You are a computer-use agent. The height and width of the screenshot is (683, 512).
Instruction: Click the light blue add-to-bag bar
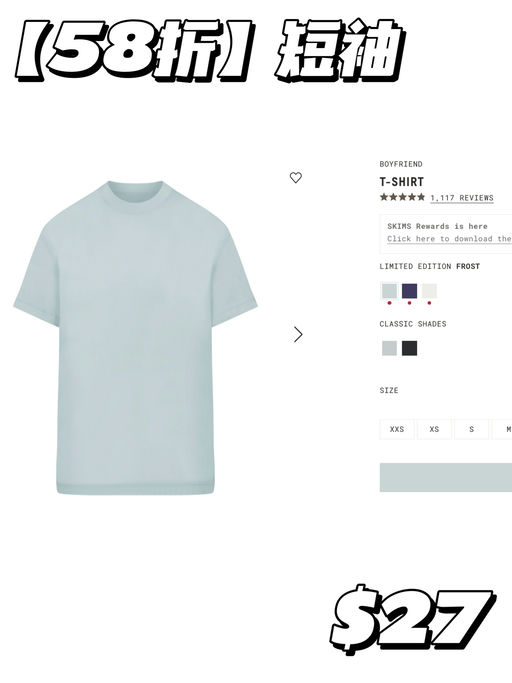point(446,477)
